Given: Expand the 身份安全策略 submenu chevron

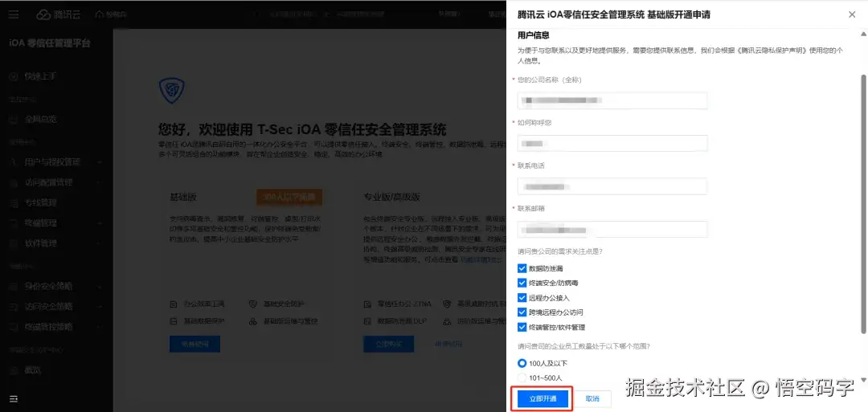Looking at the screenshot, I should pyautogui.click(x=100, y=287).
